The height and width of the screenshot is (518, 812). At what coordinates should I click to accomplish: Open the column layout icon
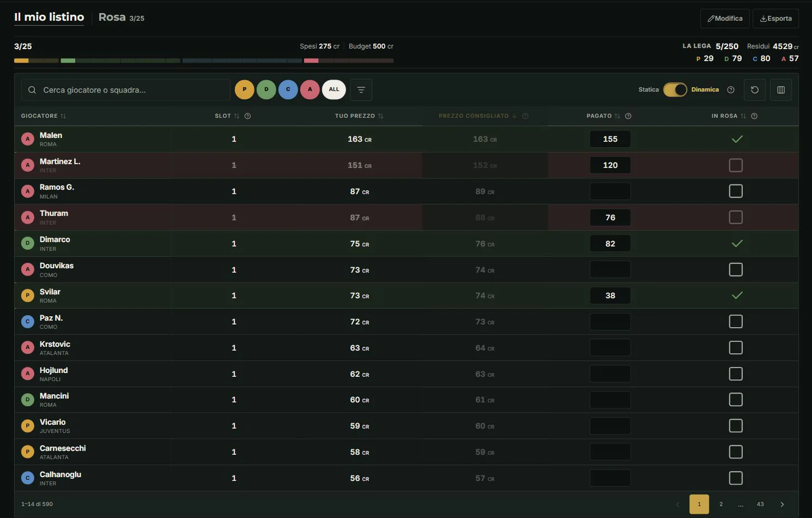point(781,90)
